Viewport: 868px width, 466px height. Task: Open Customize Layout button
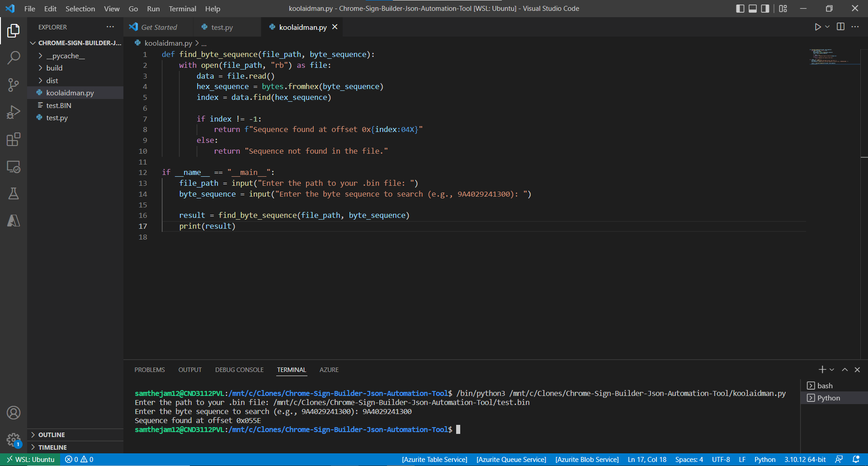[x=783, y=9]
